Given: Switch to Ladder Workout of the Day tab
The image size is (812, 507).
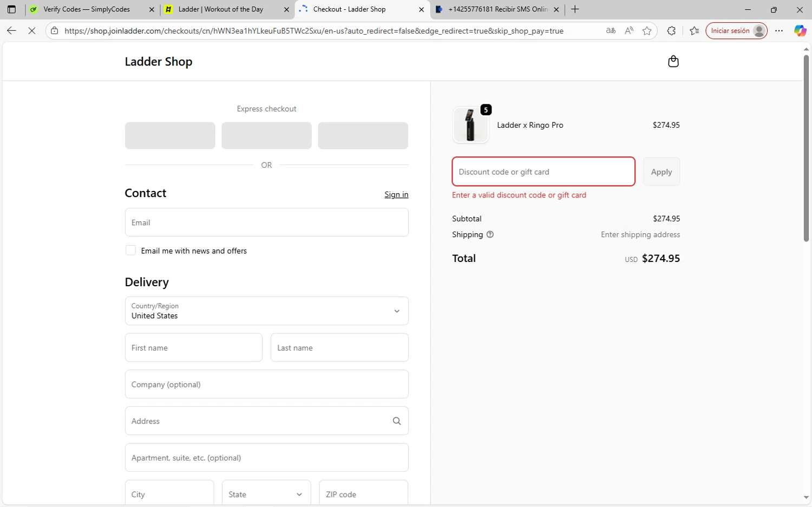Looking at the screenshot, I should [x=220, y=9].
